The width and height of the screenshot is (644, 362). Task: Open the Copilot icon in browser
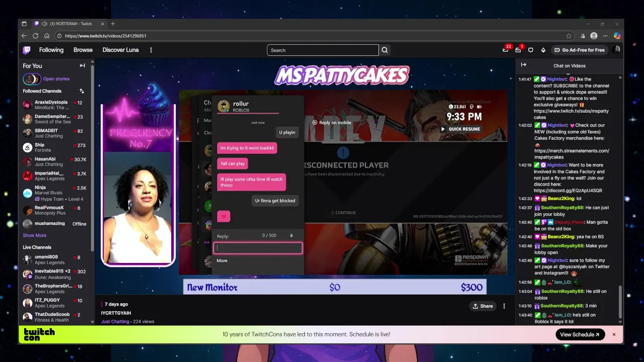pos(617,36)
